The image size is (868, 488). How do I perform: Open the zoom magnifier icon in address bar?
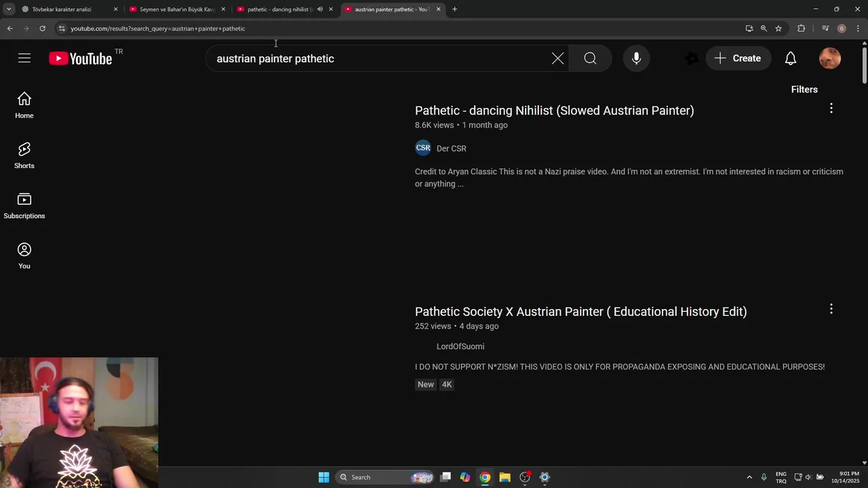coord(764,28)
